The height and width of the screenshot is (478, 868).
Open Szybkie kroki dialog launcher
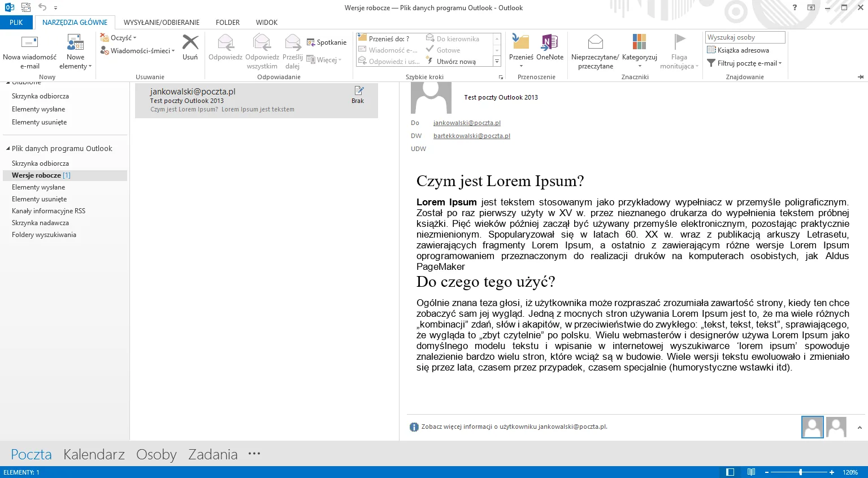tap(501, 77)
